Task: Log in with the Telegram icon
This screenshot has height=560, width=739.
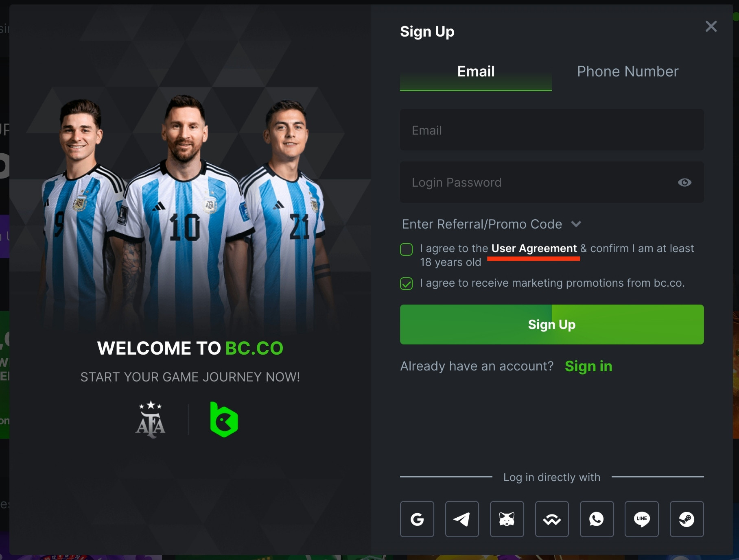Action: 462,519
